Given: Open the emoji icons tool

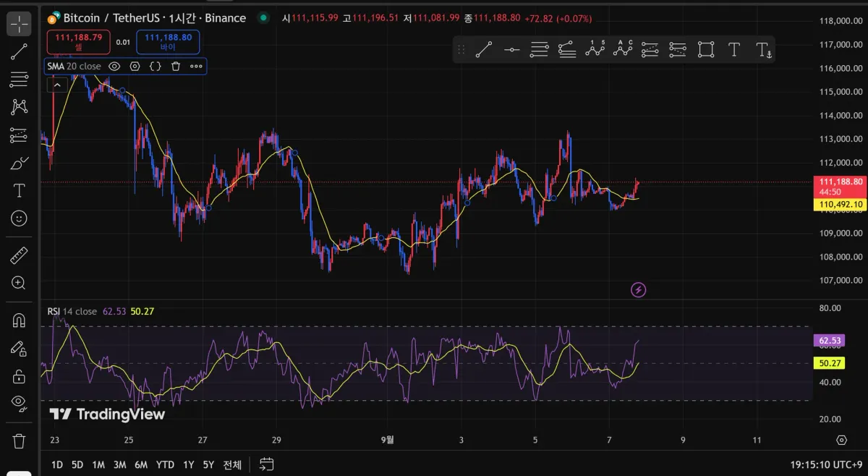Looking at the screenshot, I should point(19,218).
